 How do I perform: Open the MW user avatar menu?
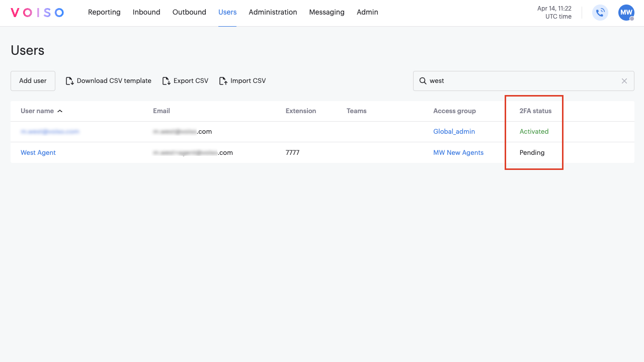tap(626, 13)
